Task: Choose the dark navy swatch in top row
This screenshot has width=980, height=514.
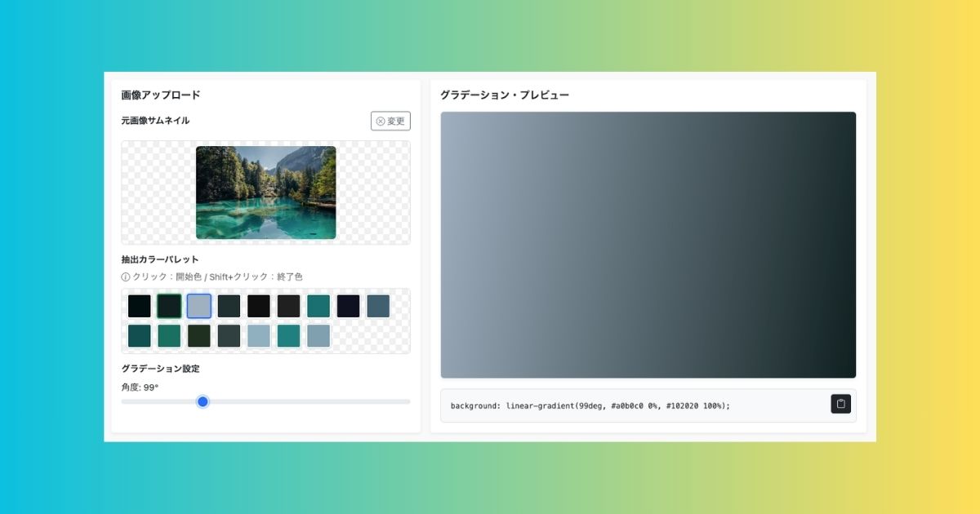Action: (348, 306)
